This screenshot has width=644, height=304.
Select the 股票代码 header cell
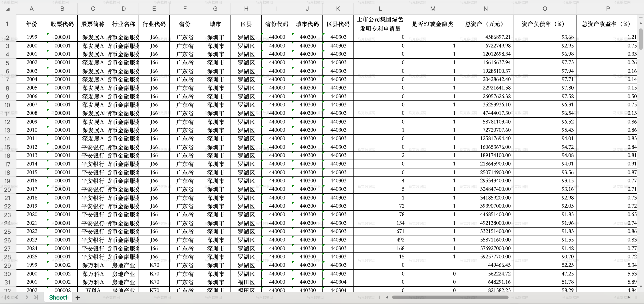pyautogui.click(x=62, y=24)
